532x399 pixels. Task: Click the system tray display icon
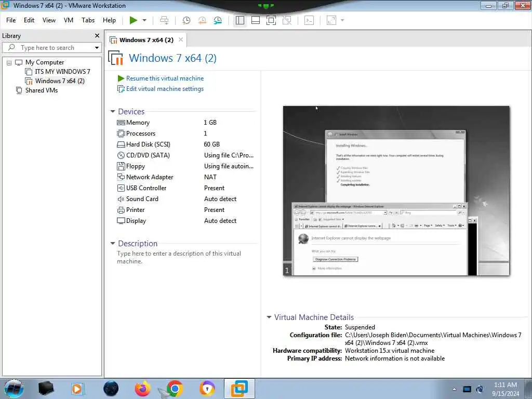pyautogui.click(x=467, y=389)
